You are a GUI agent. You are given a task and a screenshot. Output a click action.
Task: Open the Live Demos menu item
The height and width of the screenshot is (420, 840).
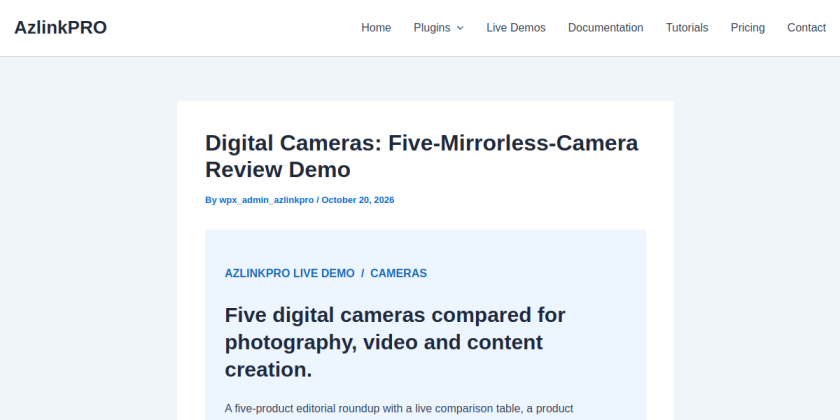(x=516, y=28)
